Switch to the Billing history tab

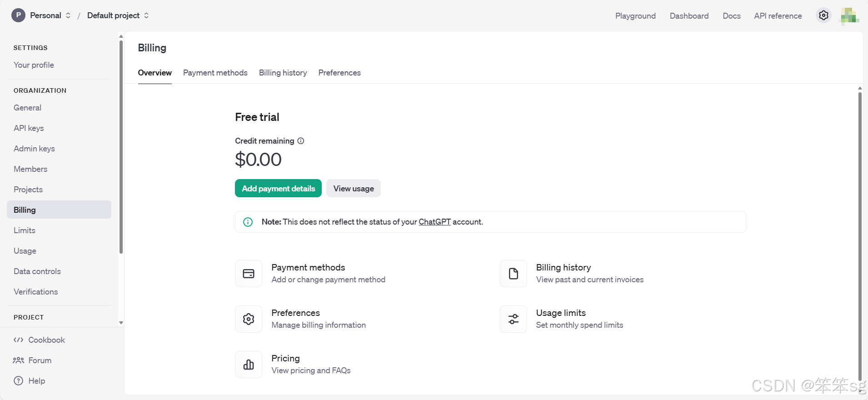pyautogui.click(x=283, y=73)
